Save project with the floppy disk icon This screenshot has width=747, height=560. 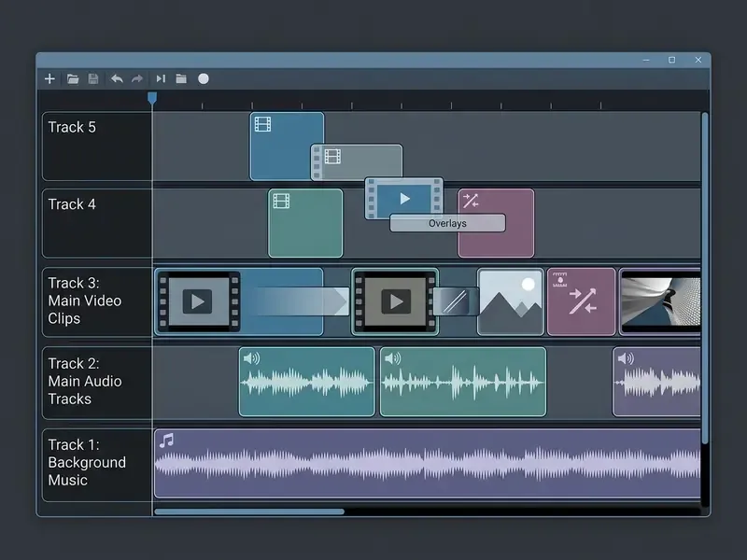point(93,78)
